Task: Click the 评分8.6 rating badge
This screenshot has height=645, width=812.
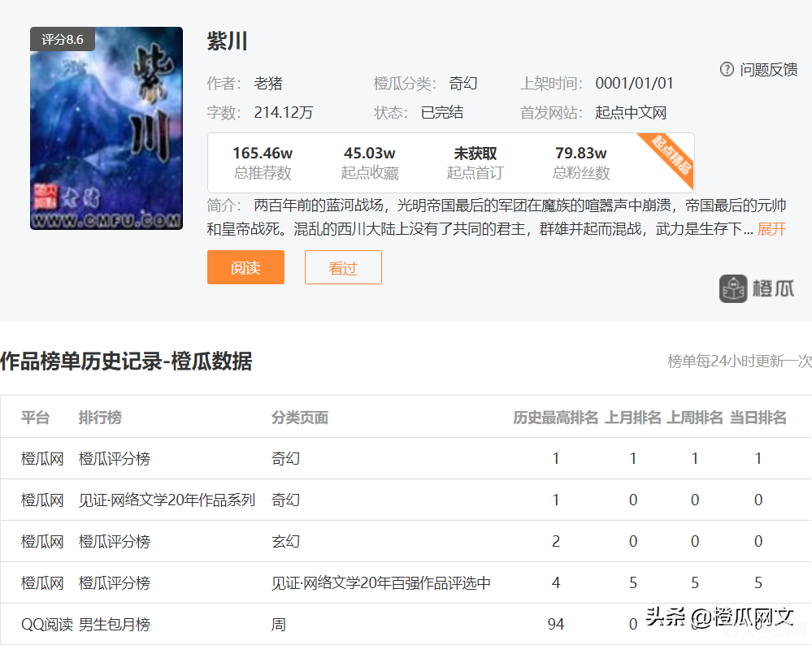Action: click(x=63, y=39)
